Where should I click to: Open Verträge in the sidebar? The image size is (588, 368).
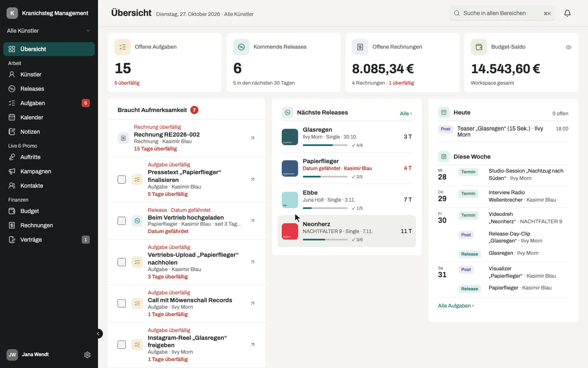[x=49, y=240]
